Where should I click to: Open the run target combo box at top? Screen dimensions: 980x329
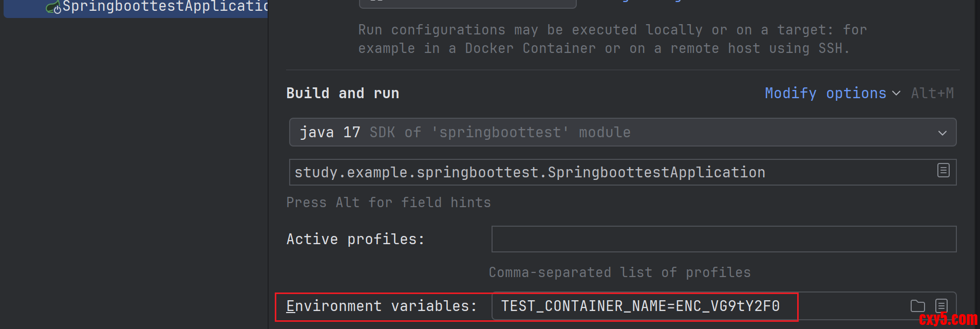tap(467, 3)
